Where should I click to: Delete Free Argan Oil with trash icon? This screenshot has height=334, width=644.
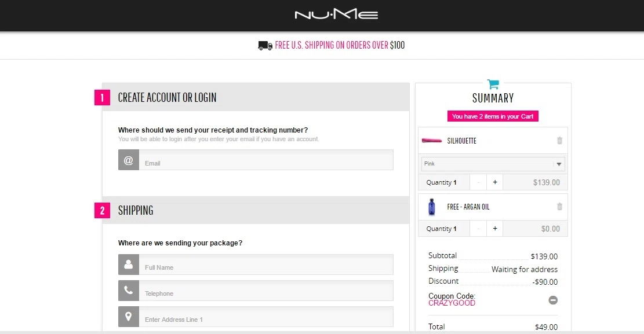pyautogui.click(x=559, y=207)
